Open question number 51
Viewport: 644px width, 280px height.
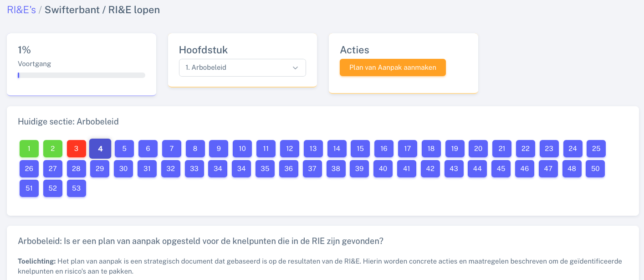[29, 188]
